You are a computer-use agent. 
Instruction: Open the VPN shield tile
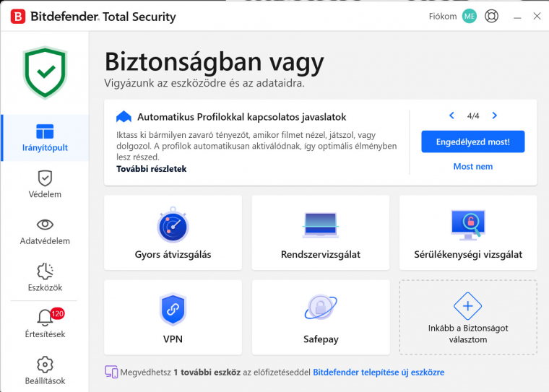click(173, 318)
